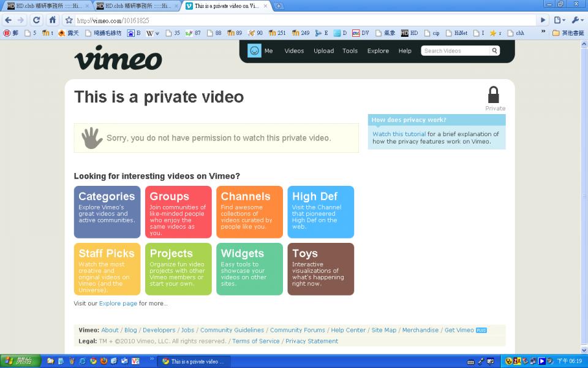Open the Tools menu item
This screenshot has height=368, width=588.
coord(350,51)
